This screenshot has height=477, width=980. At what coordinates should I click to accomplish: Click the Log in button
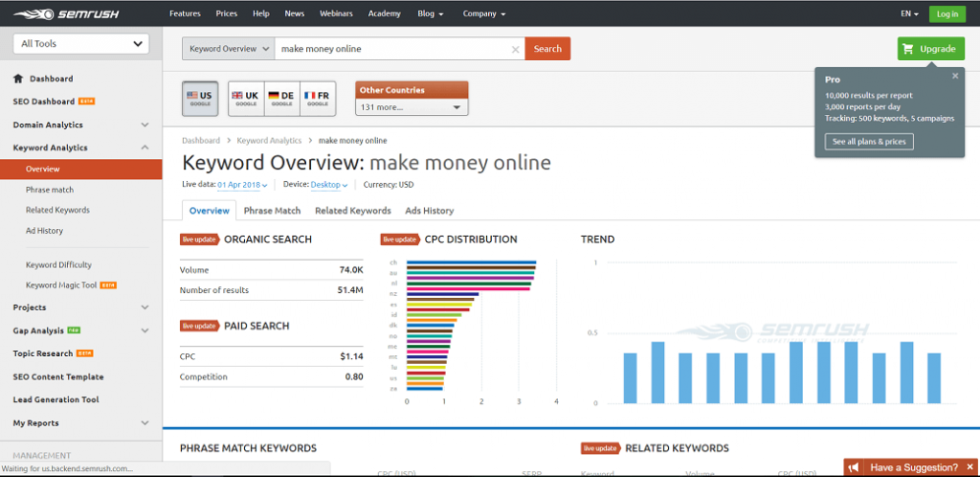click(x=947, y=13)
